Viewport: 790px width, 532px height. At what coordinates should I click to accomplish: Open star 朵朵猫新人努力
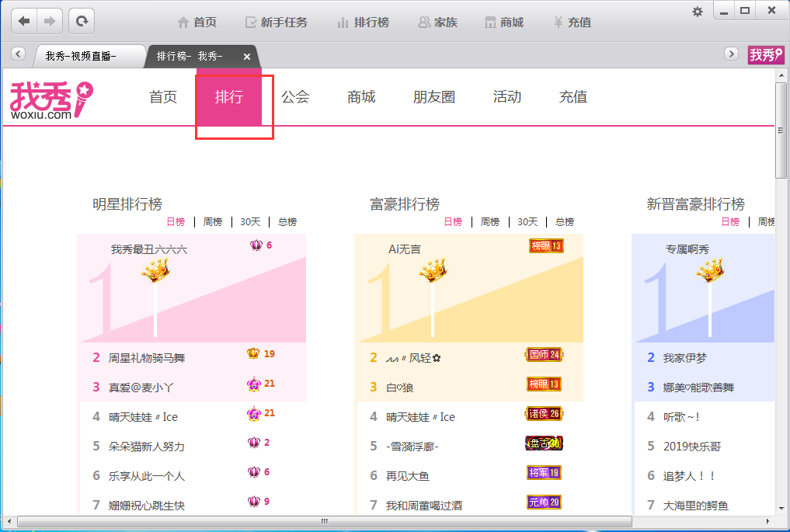147,447
